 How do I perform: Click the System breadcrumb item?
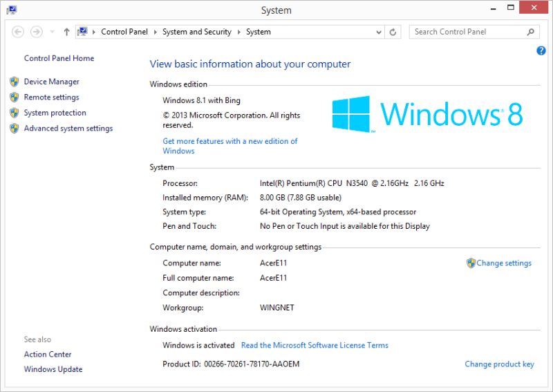[x=259, y=32]
